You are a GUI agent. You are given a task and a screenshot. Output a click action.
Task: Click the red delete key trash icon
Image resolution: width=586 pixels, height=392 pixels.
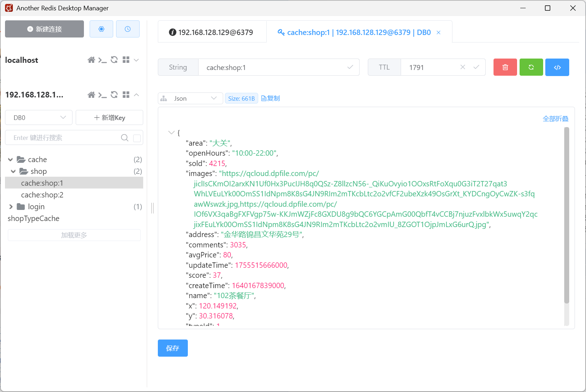(x=505, y=67)
